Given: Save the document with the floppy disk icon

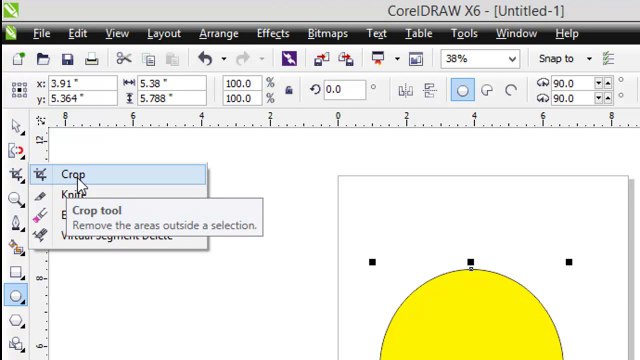Looking at the screenshot, I should [x=67, y=59].
